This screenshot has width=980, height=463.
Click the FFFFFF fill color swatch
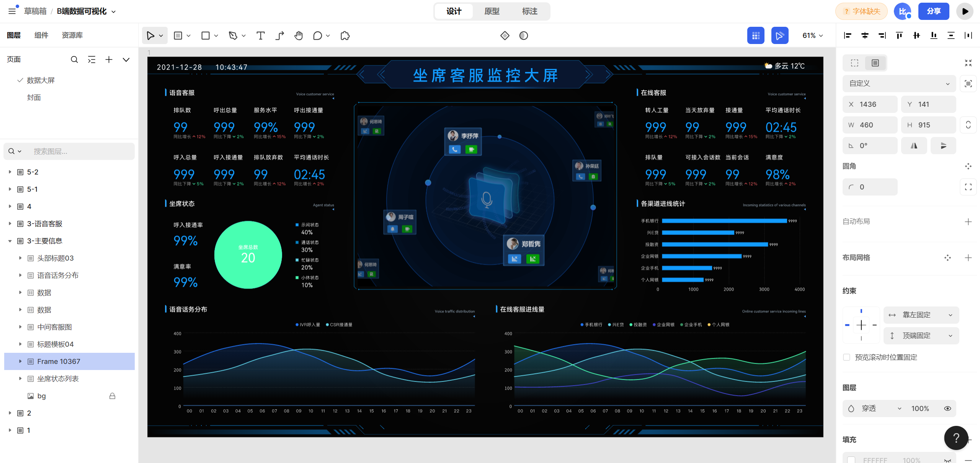[x=851, y=460]
